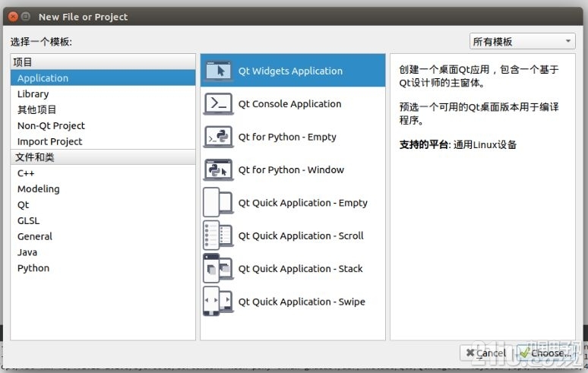Select the Java files category
Screen dimensions: 588x373
(103, 252)
